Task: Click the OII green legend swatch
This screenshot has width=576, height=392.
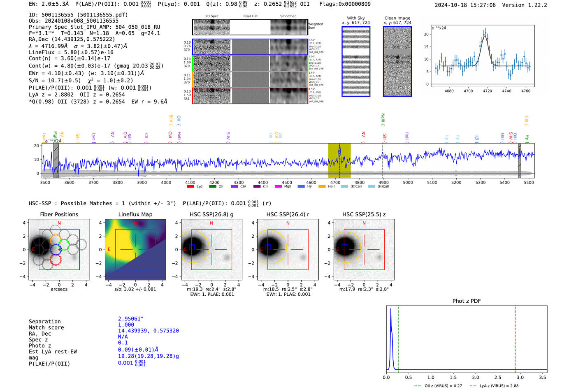Action: (x=213, y=187)
